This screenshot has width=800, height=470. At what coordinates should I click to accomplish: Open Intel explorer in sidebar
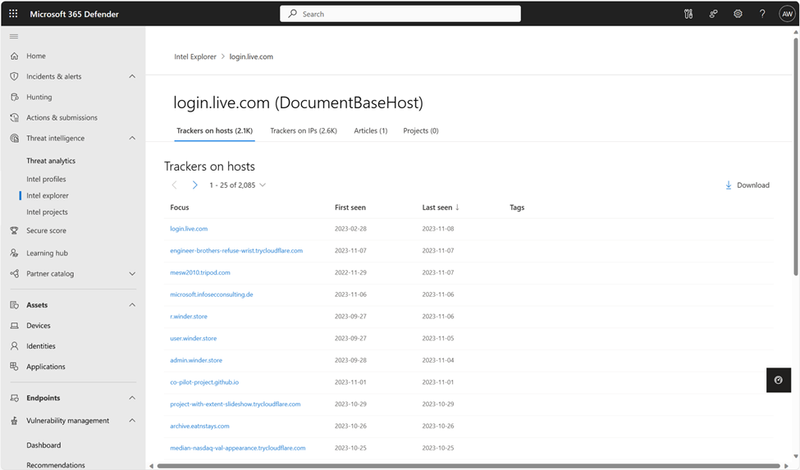(47, 195)
